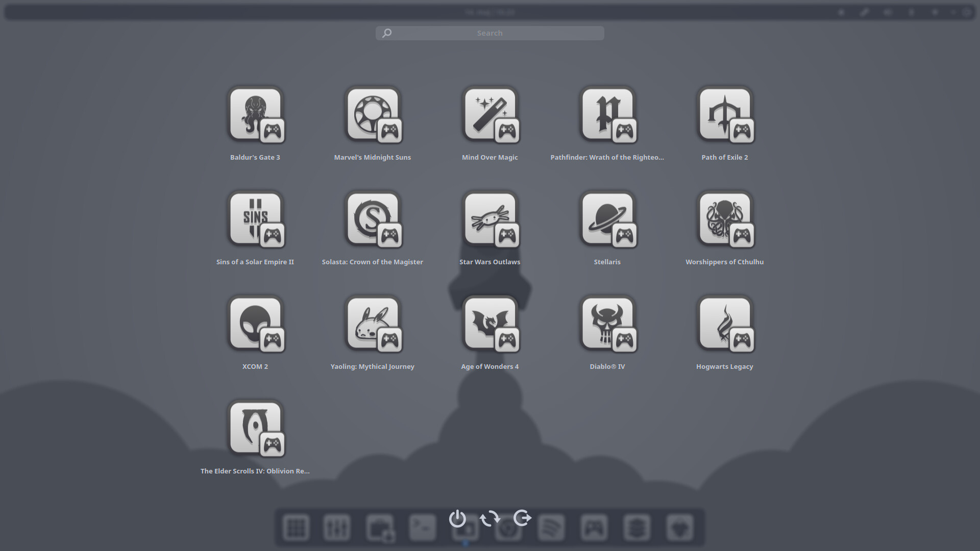
Task: Click the "Star Wars Outlaws" text label
Action: 490,262
